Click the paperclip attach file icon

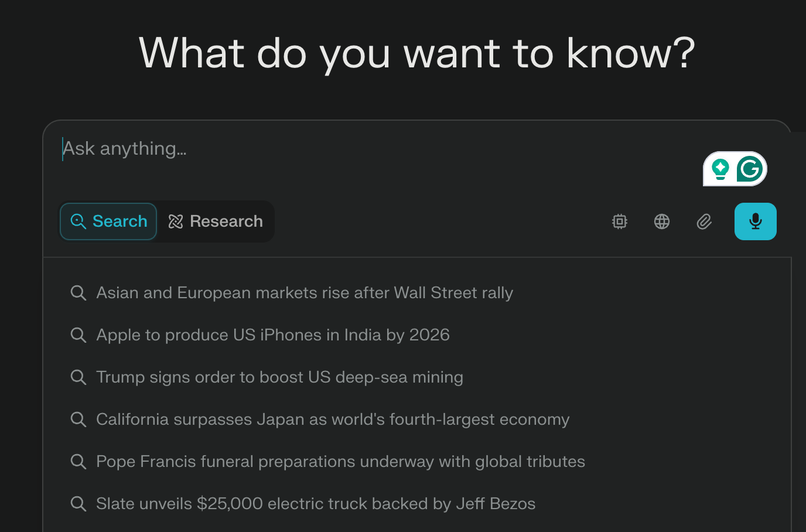click(704, 221)
